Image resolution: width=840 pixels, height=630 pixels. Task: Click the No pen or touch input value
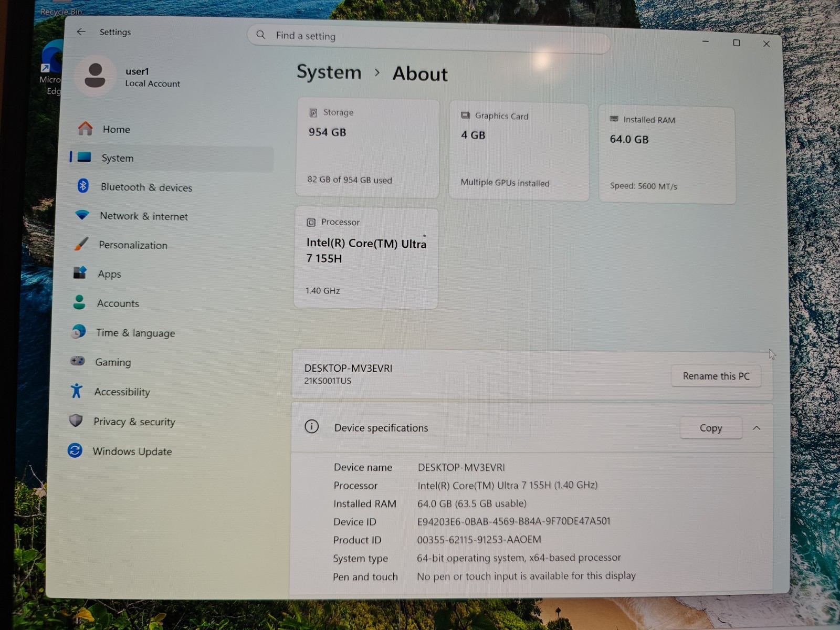(x=526, y=576)
